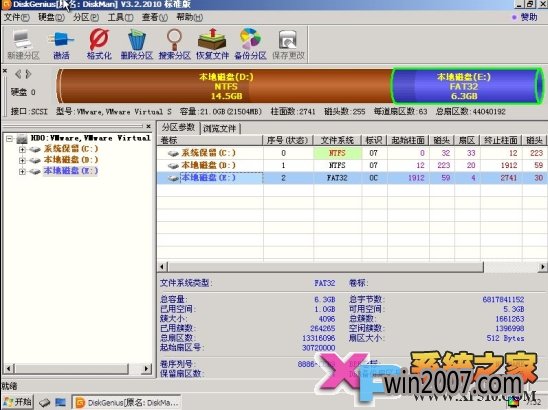This screenshot has width=548, height=410.
Task: Switch to the 分区参数 tab
Action: 178,128
